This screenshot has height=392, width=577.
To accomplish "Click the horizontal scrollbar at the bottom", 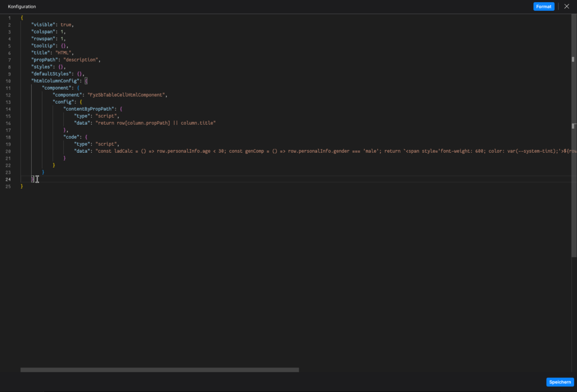I will [159, 370].
